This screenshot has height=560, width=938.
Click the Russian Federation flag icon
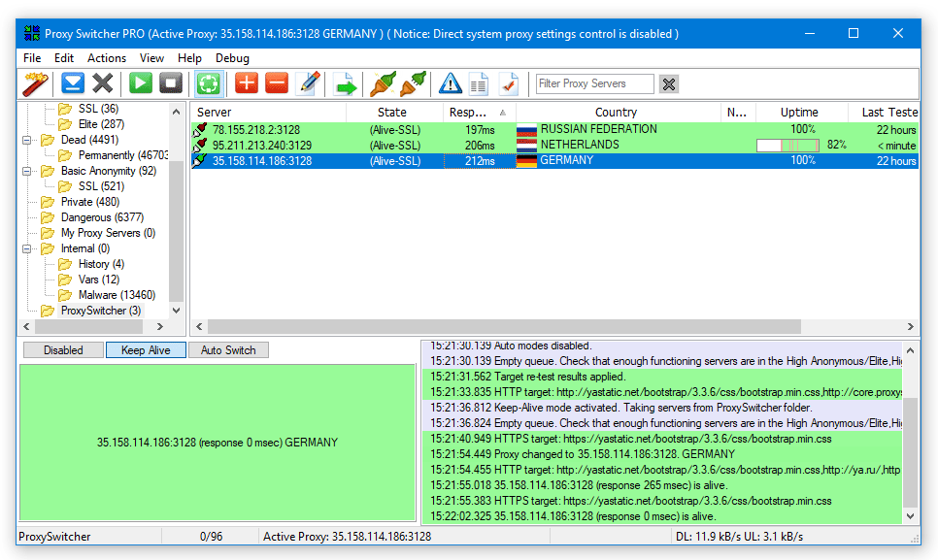tap(526, 130)
